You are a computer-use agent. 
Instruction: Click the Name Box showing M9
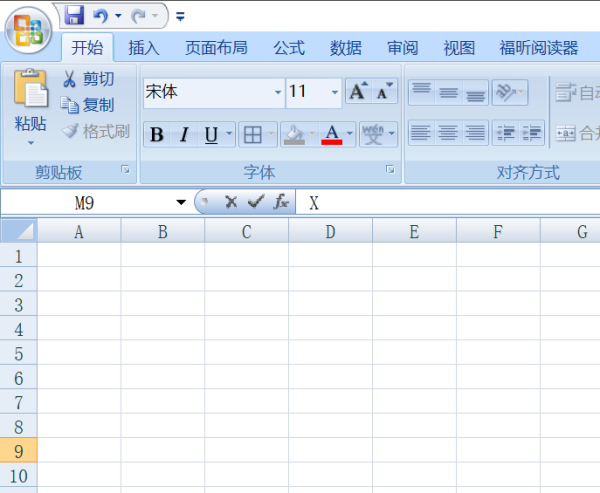pos(85,202)
